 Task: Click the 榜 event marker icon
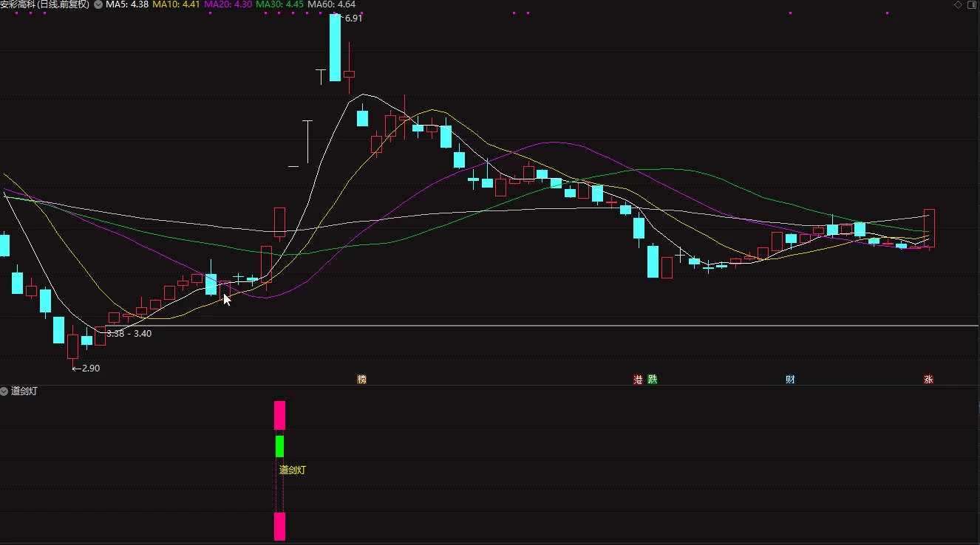[361, 380]
